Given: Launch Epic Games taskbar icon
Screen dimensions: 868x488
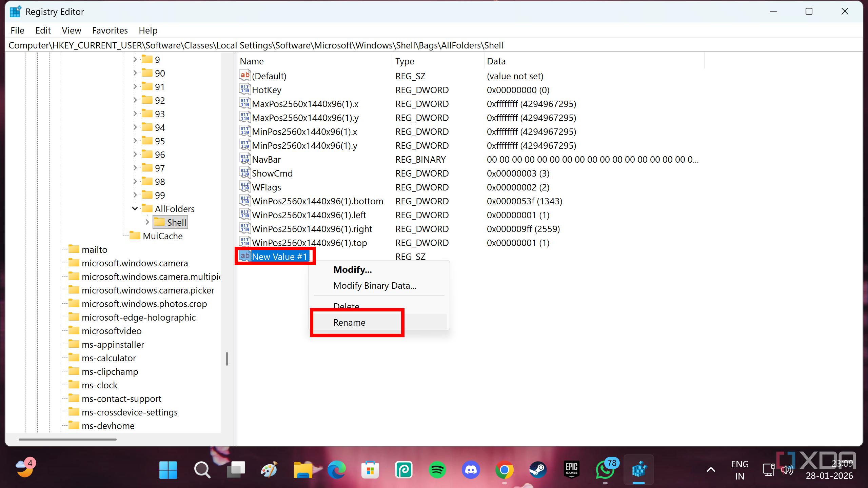Looking at the screenshot, I should (x=571, y=470).
